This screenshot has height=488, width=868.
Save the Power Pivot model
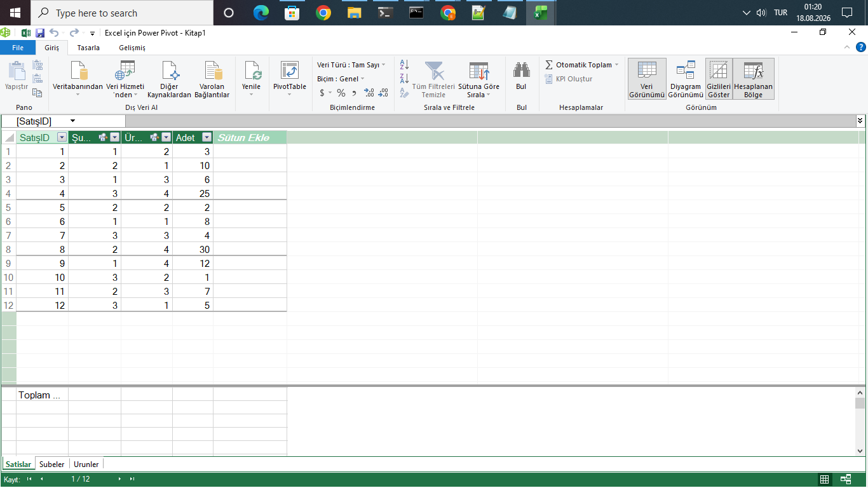pos(40,33)
